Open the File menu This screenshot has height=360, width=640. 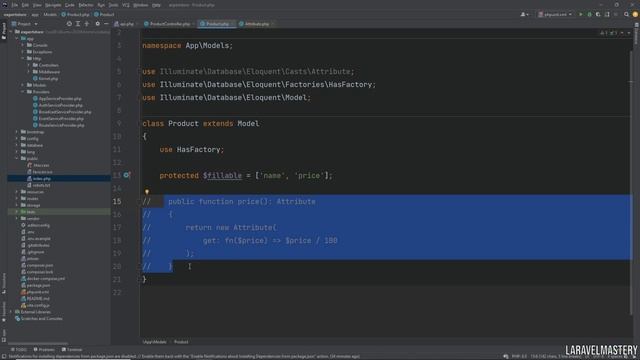click(15, 5)
